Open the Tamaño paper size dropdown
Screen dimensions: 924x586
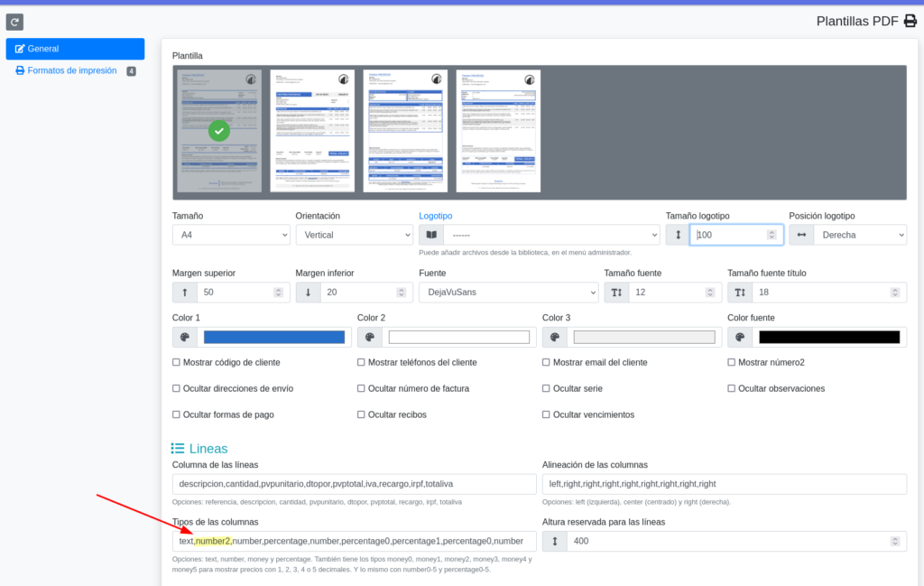tap(231, 235)
